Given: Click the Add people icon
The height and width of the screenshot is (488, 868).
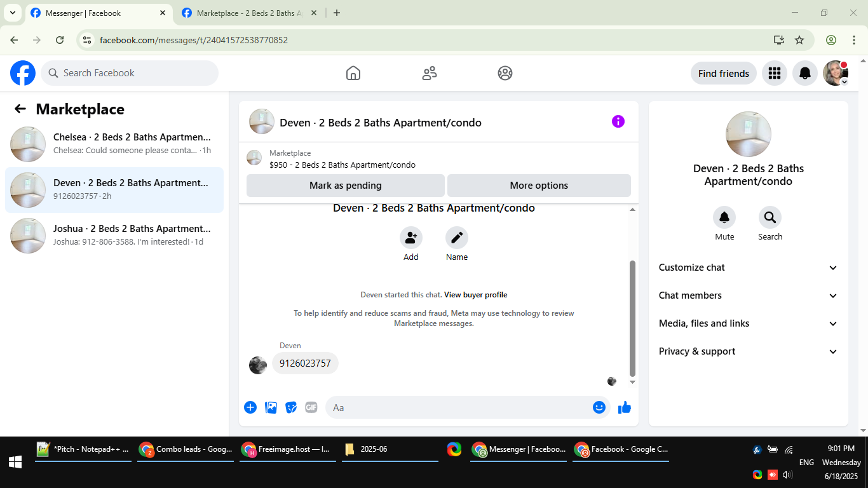Looking at the screenshot, I should click(x=411, y=238).
